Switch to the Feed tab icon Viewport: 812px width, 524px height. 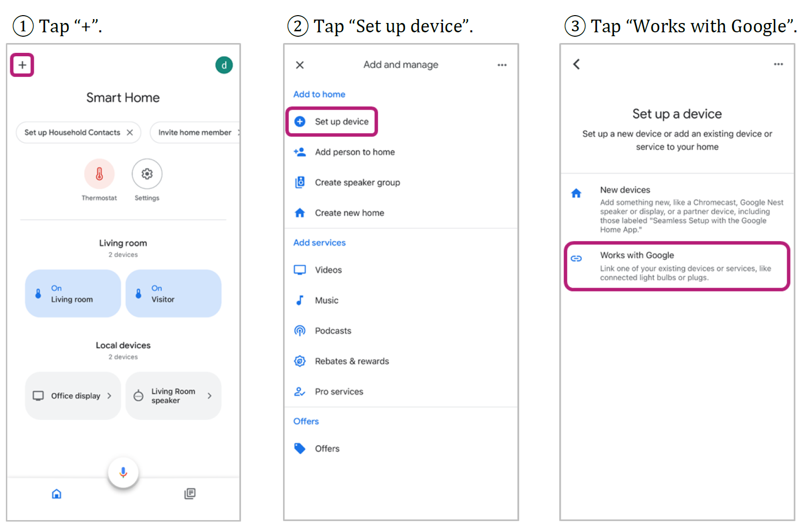190,494
